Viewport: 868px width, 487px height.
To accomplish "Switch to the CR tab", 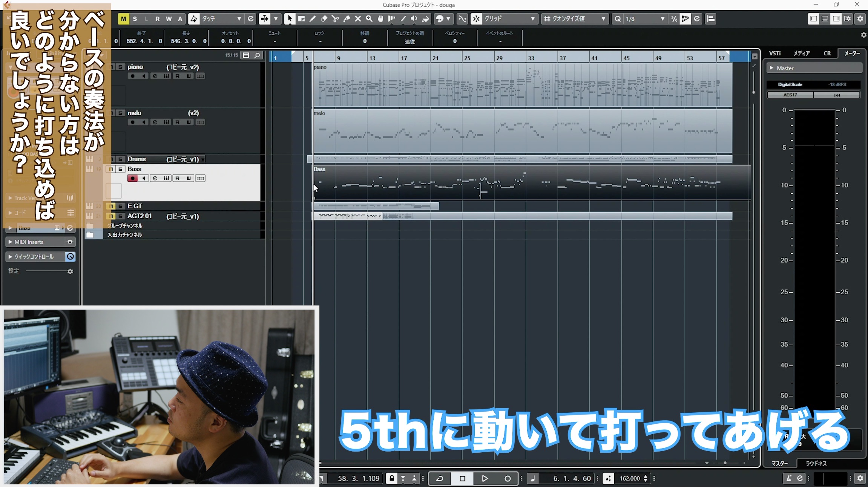I will [827, 54].
